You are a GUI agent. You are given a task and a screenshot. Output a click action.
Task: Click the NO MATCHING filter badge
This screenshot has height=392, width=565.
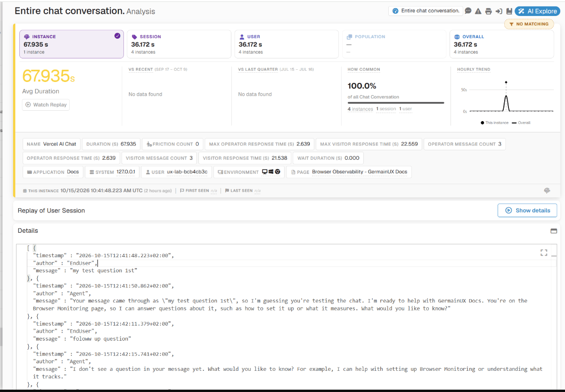(529, 24)
